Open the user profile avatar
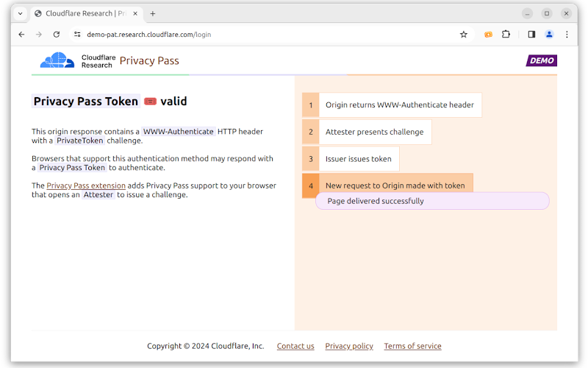Viewport: 588px width, 368px height. [x=549, y=35]
